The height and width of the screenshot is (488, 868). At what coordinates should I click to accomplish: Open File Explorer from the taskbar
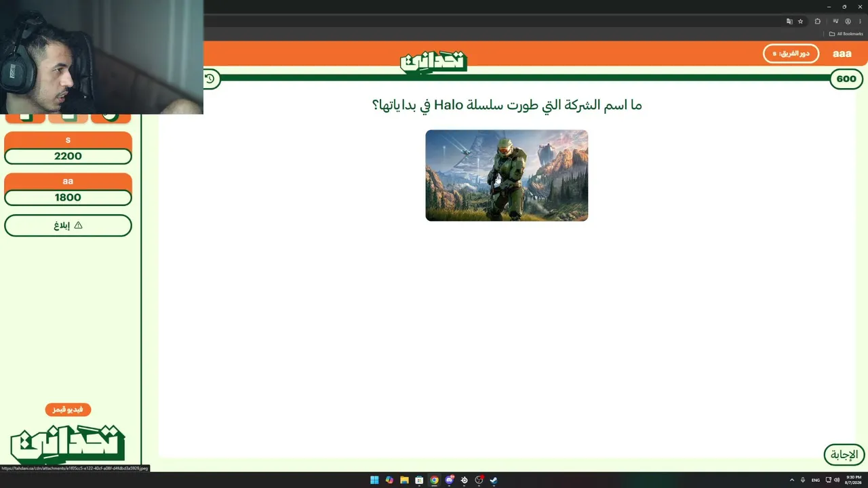[x=404, y=480]
